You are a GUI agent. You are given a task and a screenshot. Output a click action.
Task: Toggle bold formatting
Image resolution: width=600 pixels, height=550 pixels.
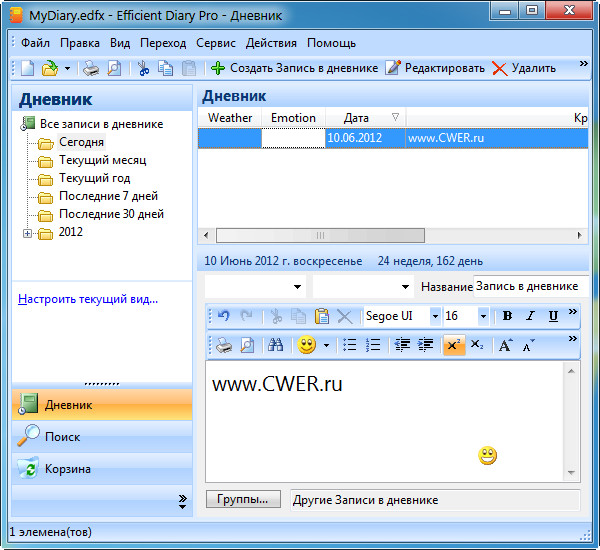tap(507, 316)
